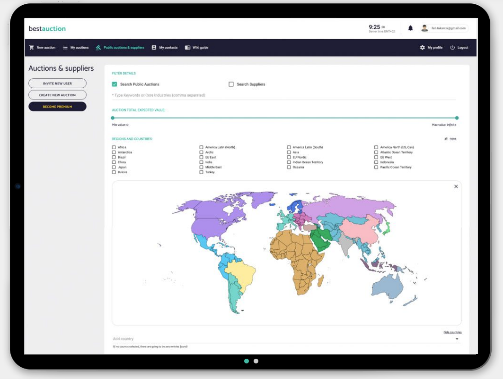Click the Logout power icon
Viewport: 503px width, 379px height.
coord(452,48)
